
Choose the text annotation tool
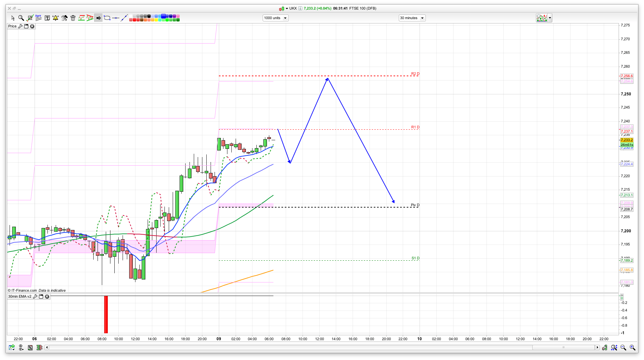pos(47,18)
